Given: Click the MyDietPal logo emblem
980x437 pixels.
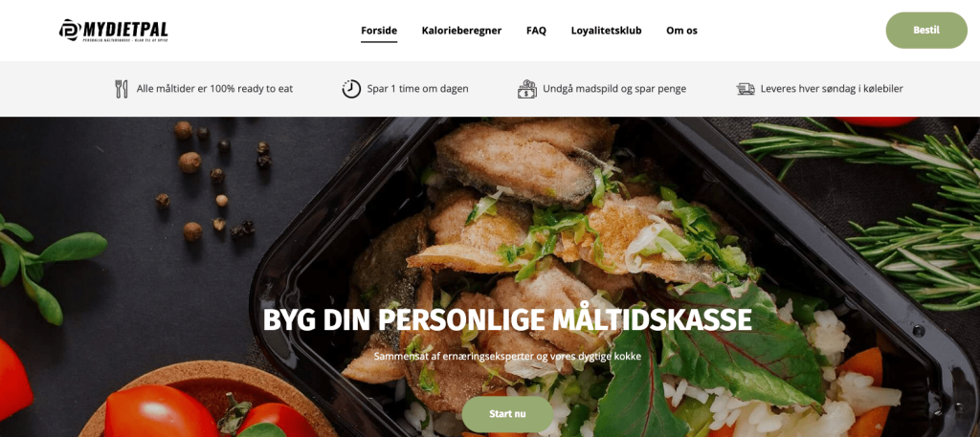Looking at the screenshot, I should [69, 30].
